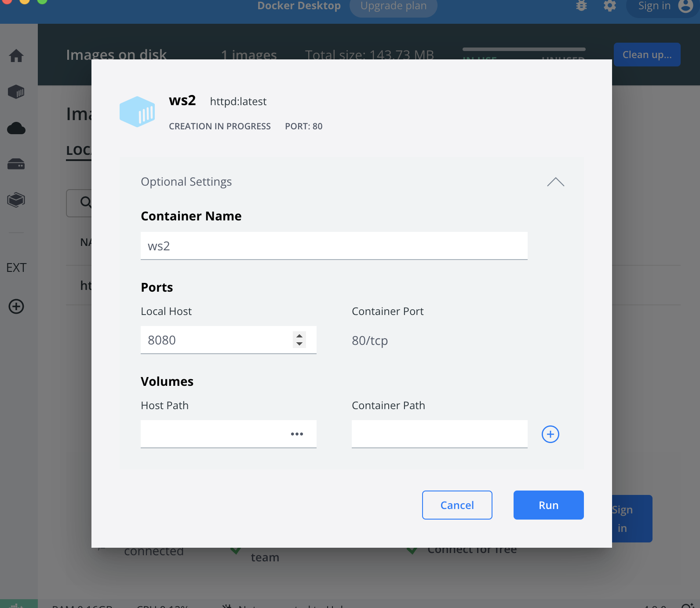This screenshot has height=608, width=700.
Task: Click the Container Name input field
Action: point(334,246)
